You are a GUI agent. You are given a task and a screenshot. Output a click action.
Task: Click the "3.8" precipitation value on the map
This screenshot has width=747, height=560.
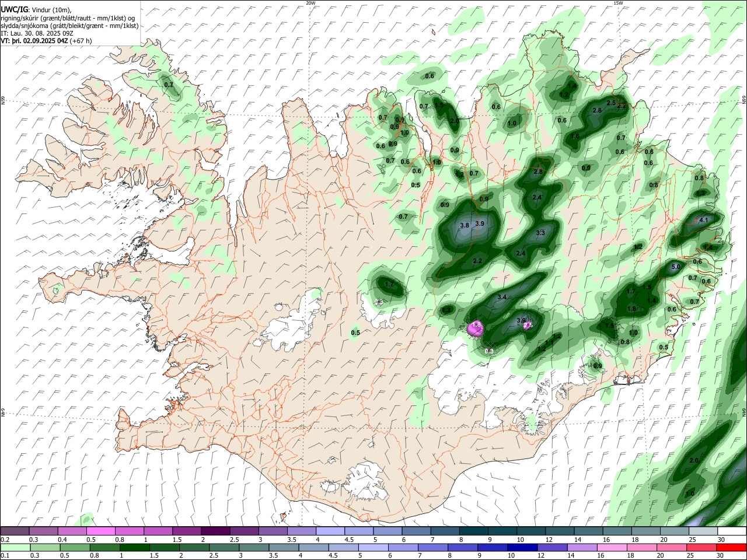tap(465, 225)
